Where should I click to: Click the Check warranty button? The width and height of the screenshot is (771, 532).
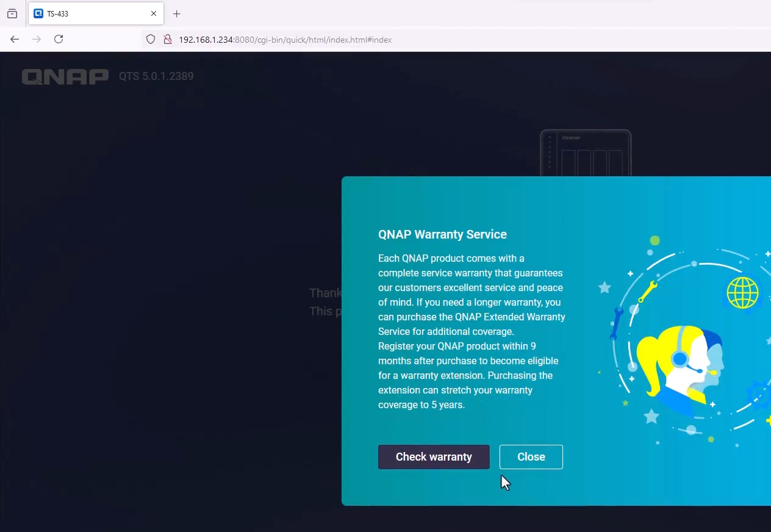click(434, 457)
